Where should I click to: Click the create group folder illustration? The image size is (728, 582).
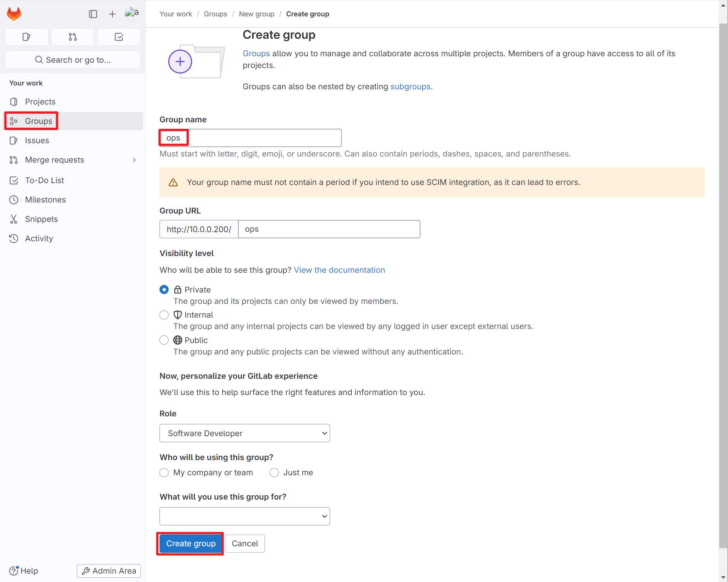(x=196, y=62)
